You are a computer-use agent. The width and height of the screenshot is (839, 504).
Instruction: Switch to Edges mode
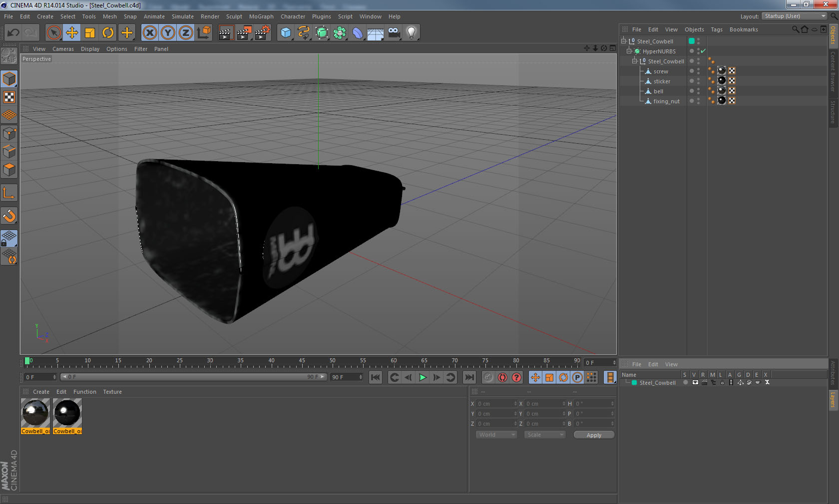click(x=9, y=152)
